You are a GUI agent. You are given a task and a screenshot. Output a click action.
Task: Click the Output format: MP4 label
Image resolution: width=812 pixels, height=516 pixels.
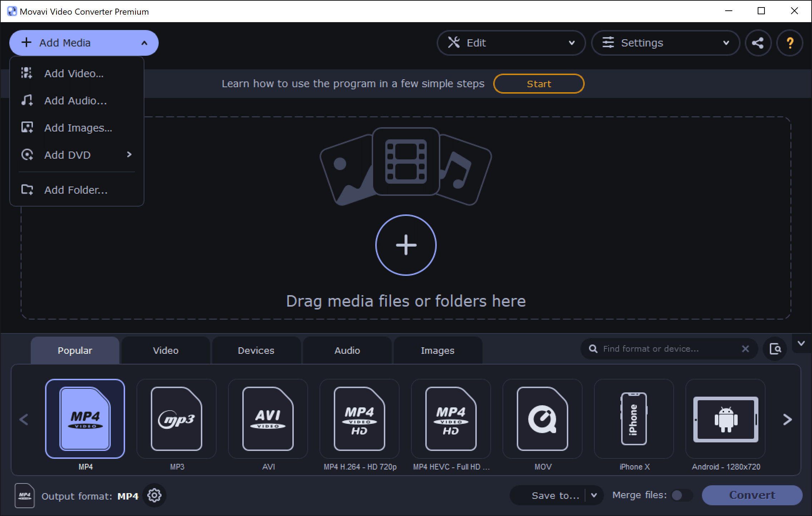(90, 496)
